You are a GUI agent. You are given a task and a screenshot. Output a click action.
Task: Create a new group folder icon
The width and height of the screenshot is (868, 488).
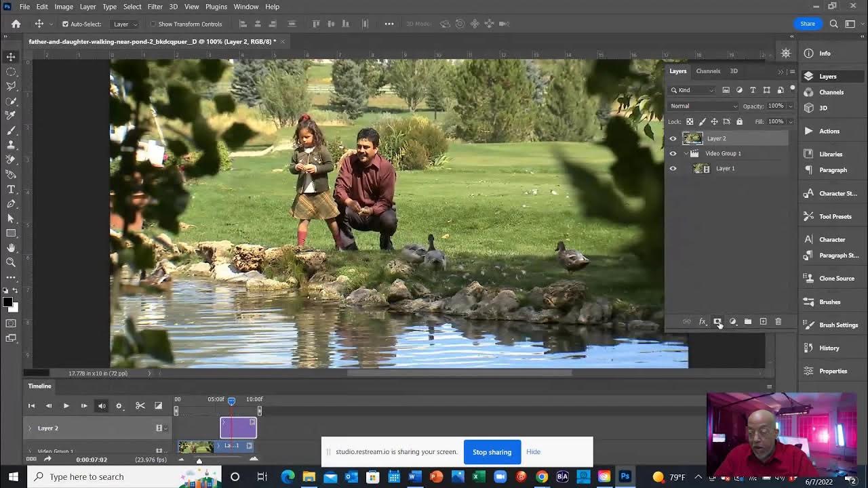[748, 322]
